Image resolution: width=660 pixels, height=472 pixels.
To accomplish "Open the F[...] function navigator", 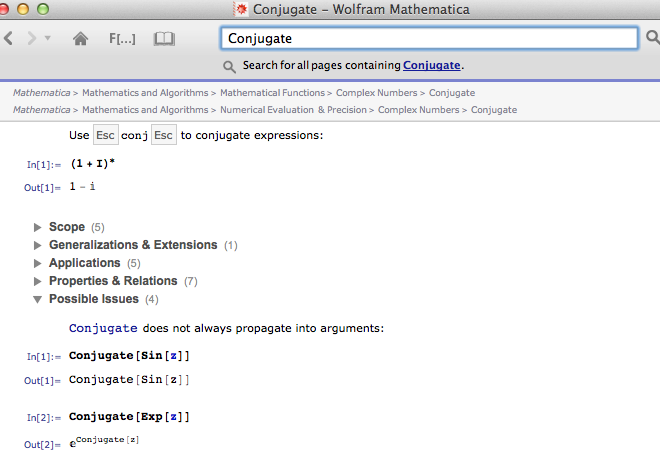I will point(122,39).
